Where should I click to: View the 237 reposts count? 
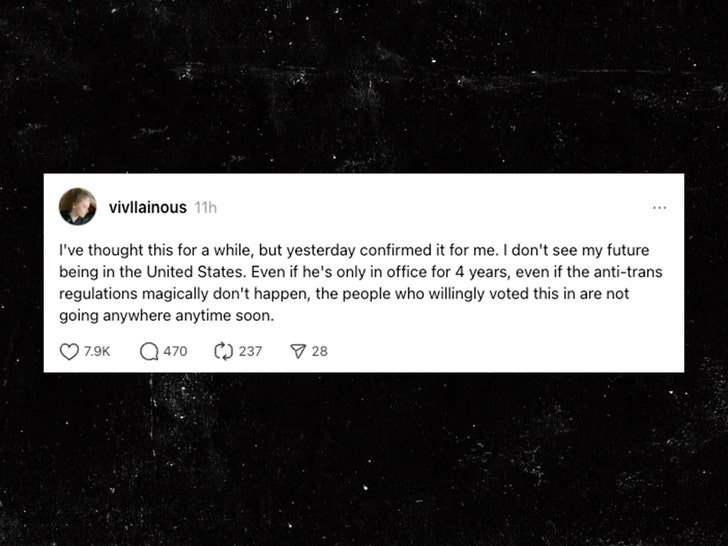250,351
